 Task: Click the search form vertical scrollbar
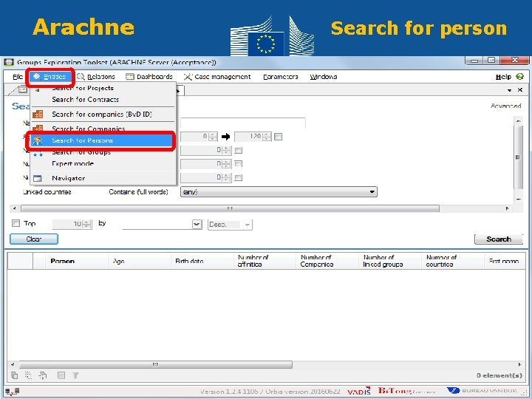[x=518, y=157]
